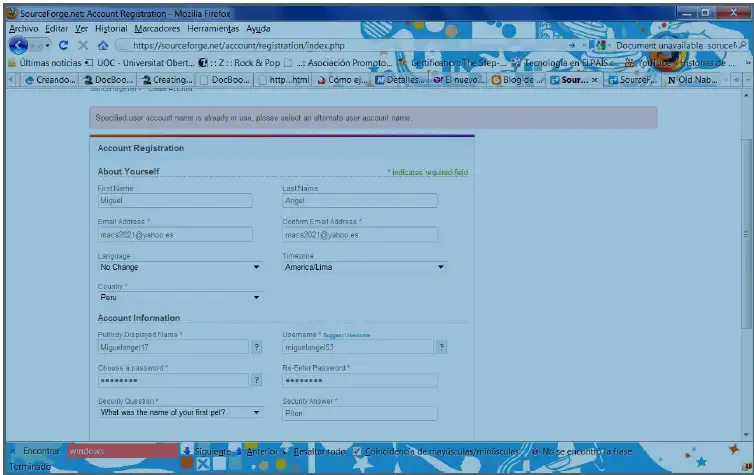Reload the page with the refresh icon
This screenshot has width=754, height=475.
point(63,45)
